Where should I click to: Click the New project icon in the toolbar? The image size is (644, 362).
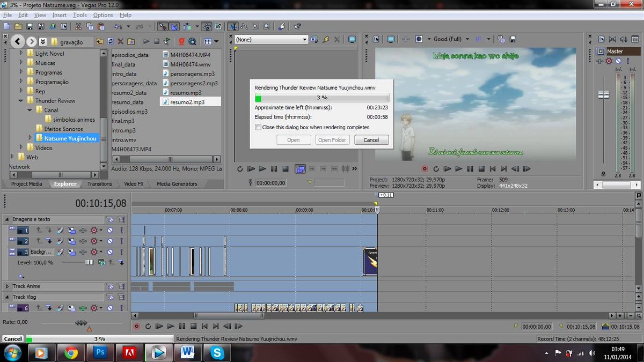[x=6, y=26]
